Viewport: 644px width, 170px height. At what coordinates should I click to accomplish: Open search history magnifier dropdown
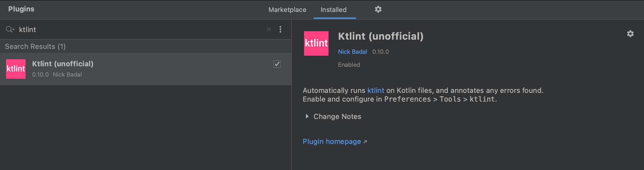[10, 29]
